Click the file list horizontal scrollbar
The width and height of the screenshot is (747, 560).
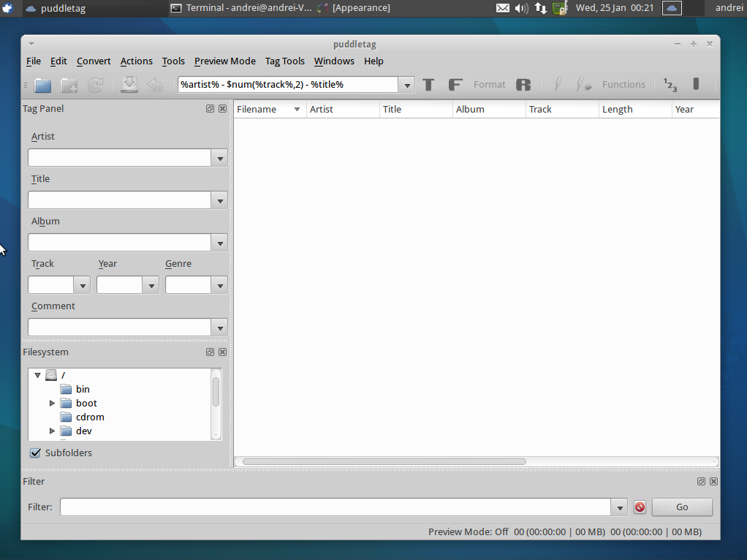point(384,461)
